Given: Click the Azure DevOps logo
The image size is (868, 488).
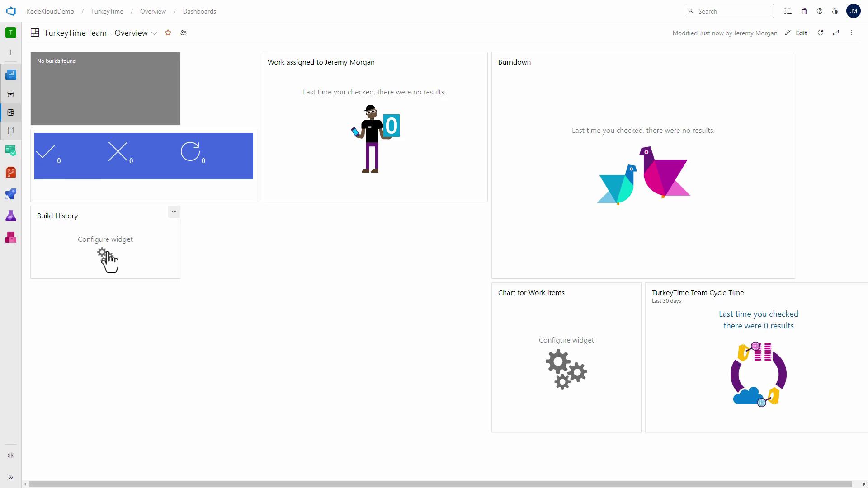Looking at the screenshot, I should pyautogui.click(x=11, y=11).
